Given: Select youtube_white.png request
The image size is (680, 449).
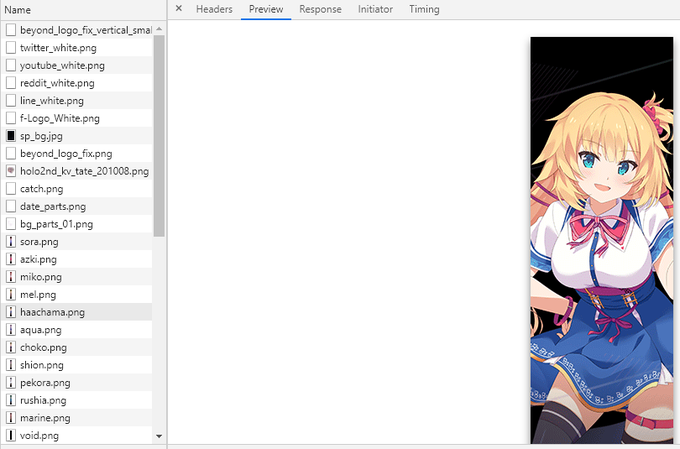Looking at the screenshot, I should [x=77, y=66].
